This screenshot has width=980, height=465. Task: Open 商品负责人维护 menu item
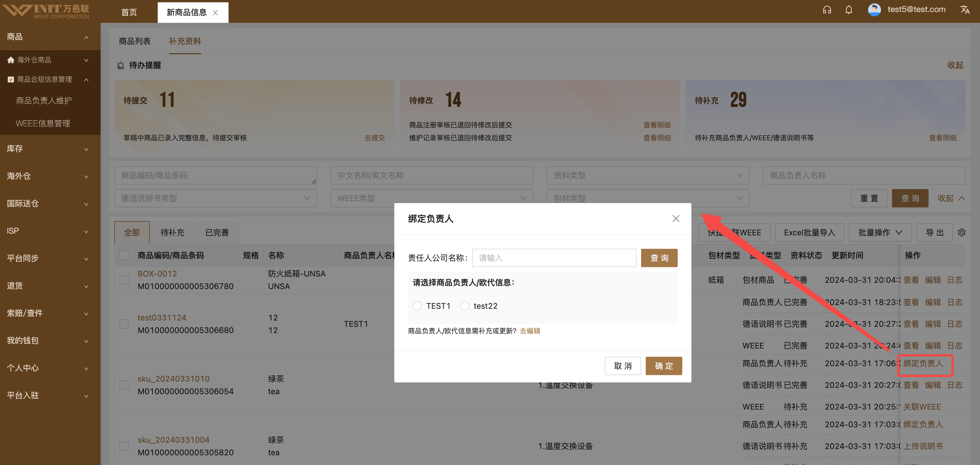click(44, 101)
